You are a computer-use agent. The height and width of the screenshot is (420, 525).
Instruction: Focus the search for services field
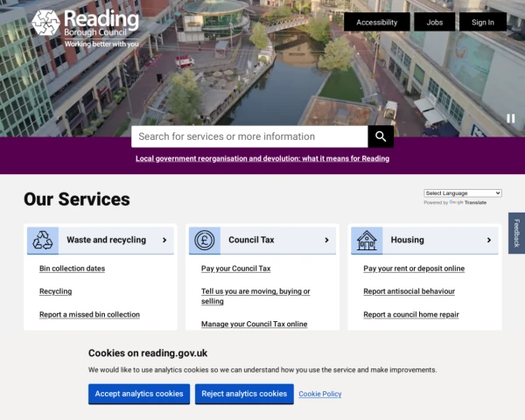(x=249, y=136)
